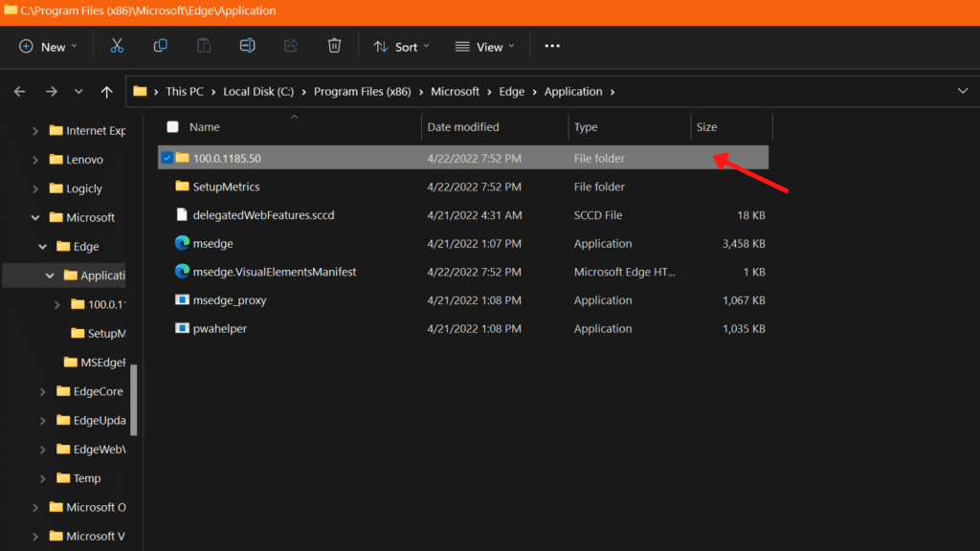This screenshot has width=980, height=551.
Task: Click the Delete trash can icon
Action: click(334, 46)
